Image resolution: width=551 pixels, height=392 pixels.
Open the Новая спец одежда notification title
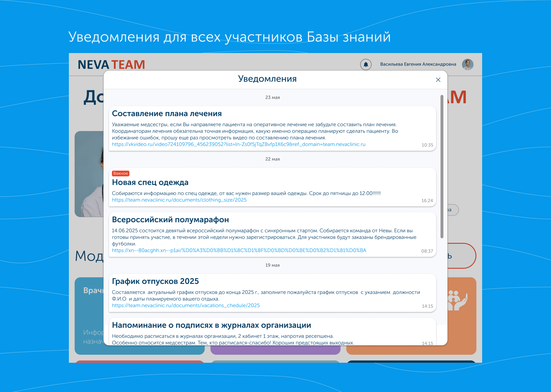pos(150,182)
